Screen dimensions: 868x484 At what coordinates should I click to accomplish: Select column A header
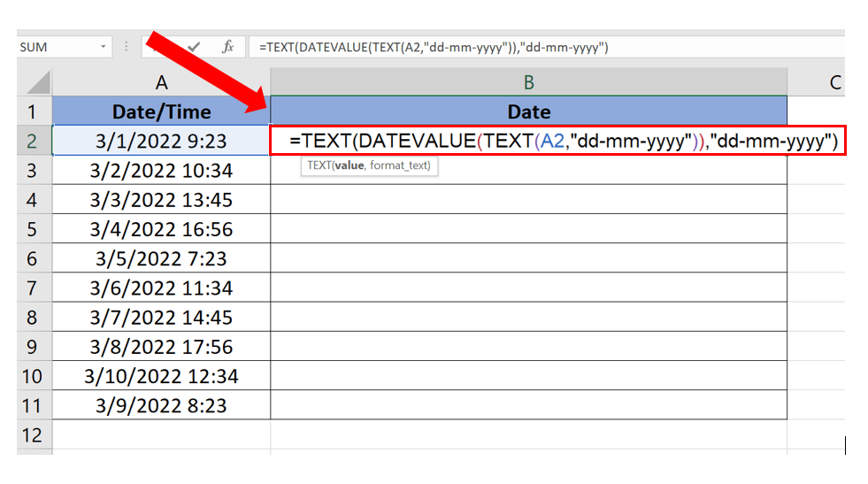point(161,82)
